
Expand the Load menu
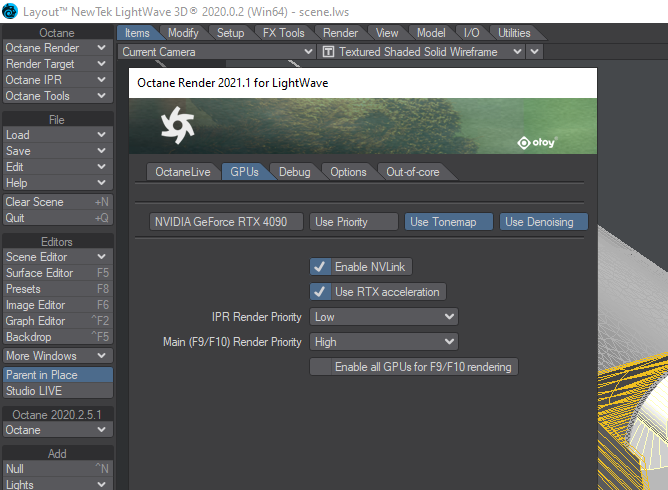58,135
